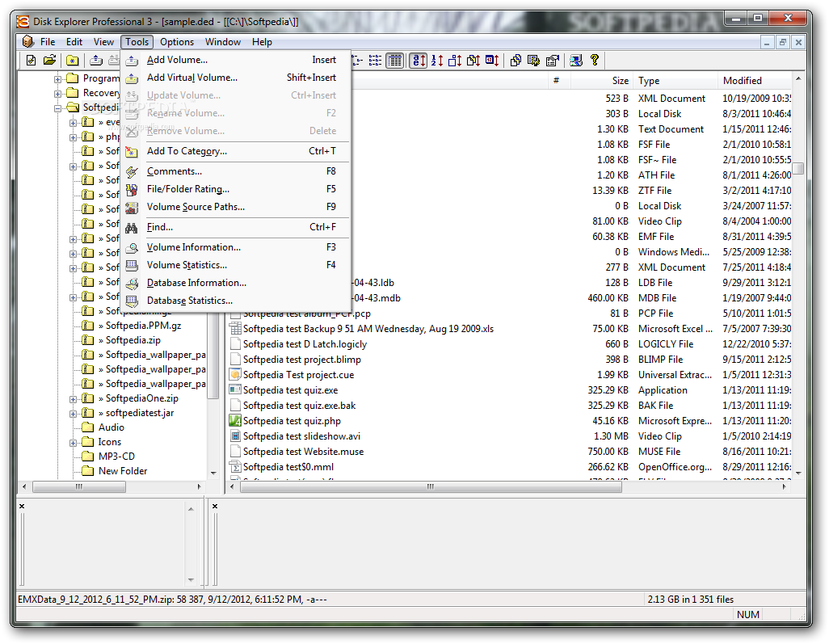Click the properties checklist toolbar icon
Screen dimensions: 829x644
(x=553, y=61)
